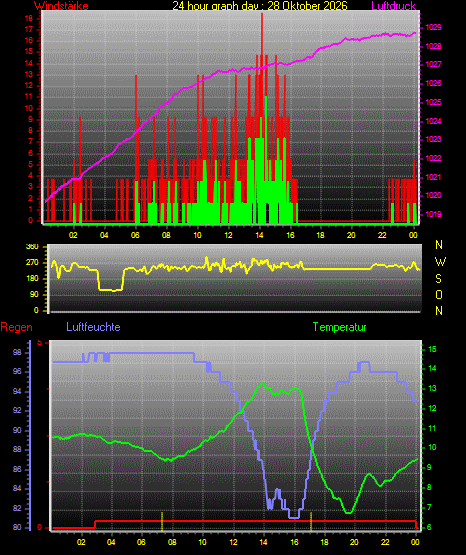Click the W compass direction label
Viewport: 466px width, 555px height.
(440, 262)
